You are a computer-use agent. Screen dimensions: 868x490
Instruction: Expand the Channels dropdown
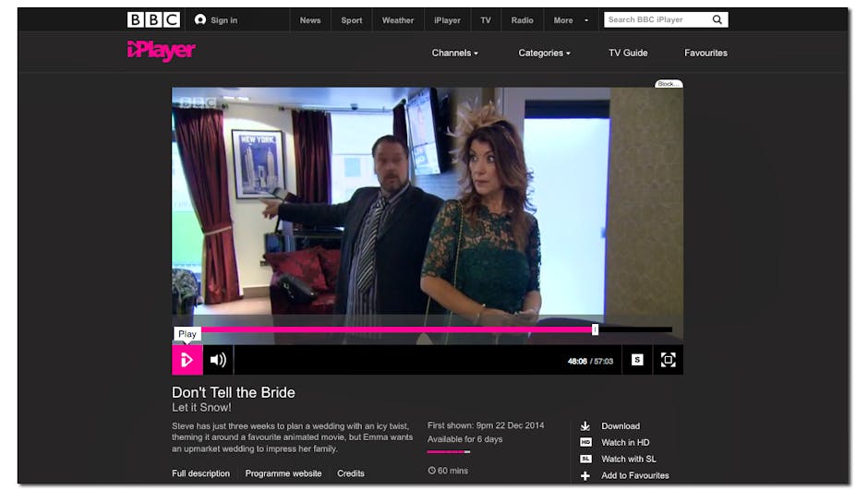pos(454,54)
